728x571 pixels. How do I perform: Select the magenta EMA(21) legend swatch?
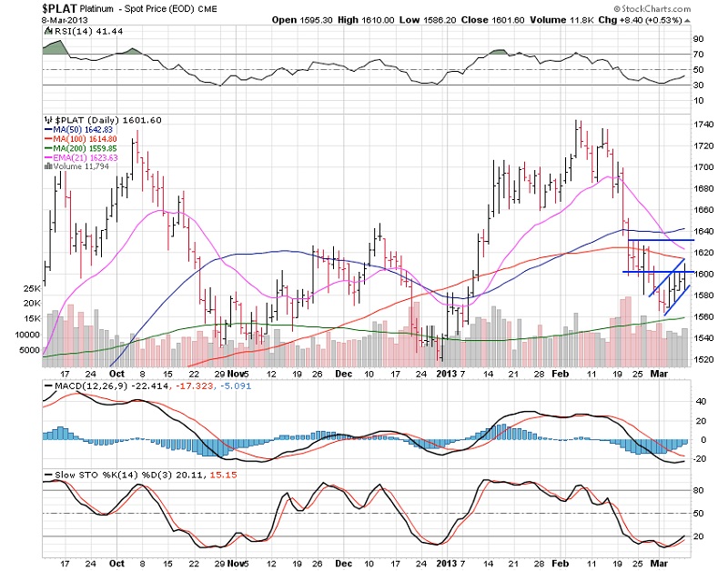click(x=48, y=157)
